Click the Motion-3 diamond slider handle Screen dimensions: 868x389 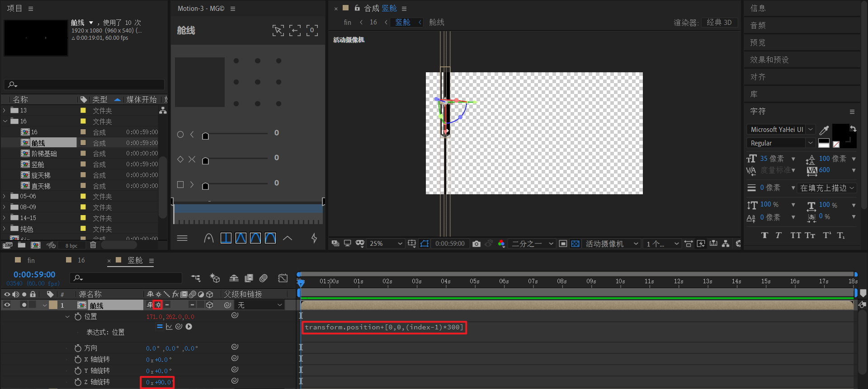coord(205,161)
